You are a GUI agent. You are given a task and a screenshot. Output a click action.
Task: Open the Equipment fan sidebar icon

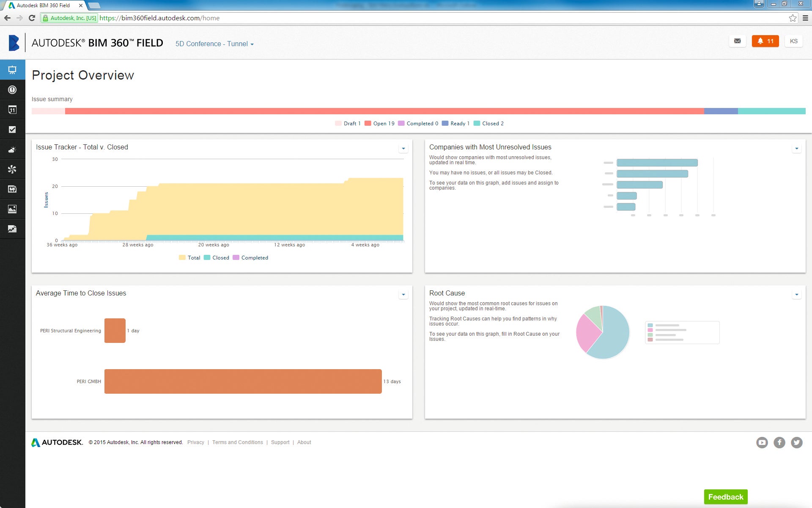[12, 169]
